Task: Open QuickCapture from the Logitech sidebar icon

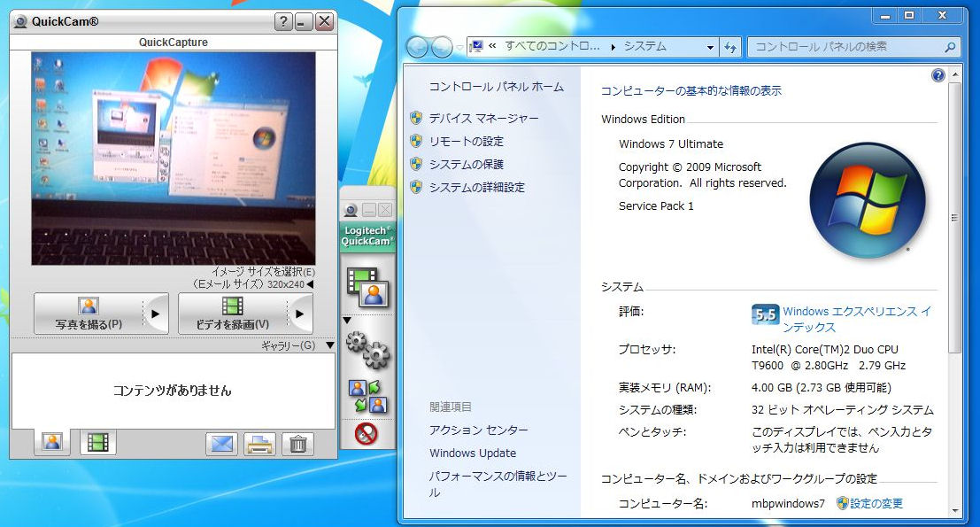Action: [367, 286]
